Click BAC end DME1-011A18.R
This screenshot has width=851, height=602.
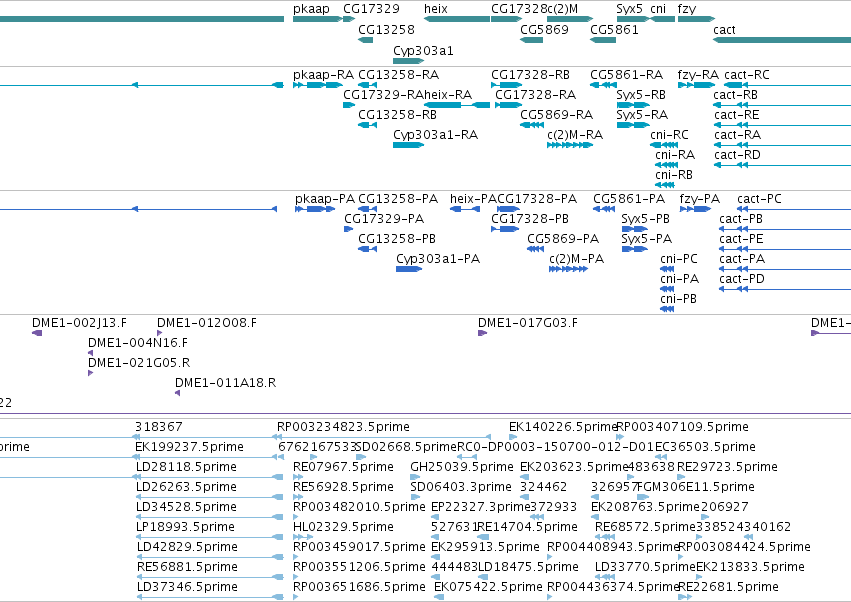[x=225, y=383]
